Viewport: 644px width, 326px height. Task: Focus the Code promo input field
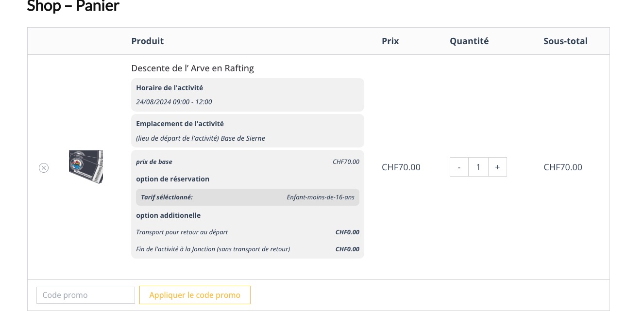85,295
